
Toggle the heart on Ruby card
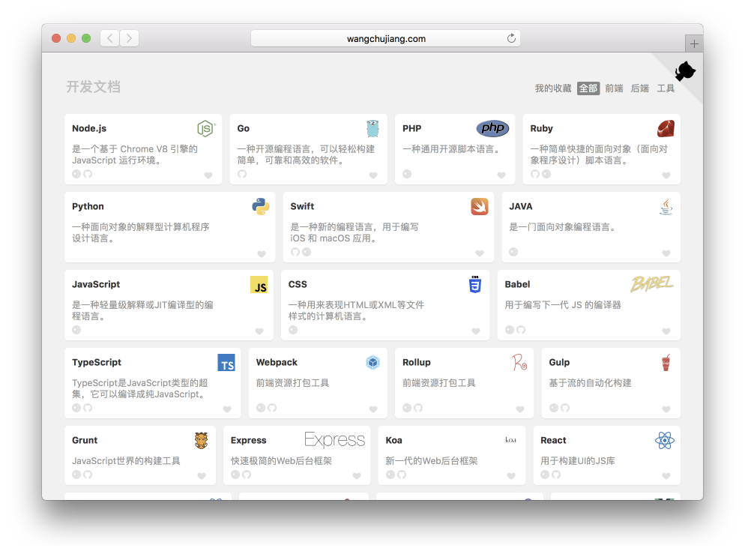[x=666, y=175]
